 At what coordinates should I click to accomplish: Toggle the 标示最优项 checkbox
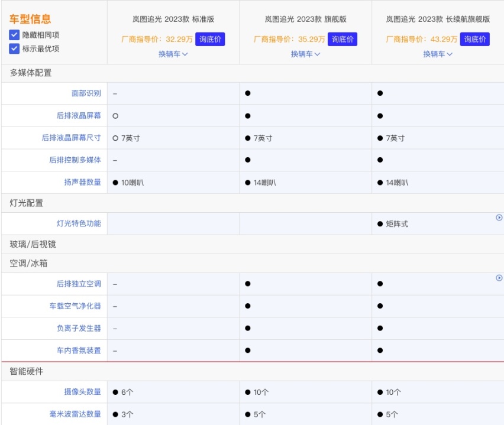[14, 48]
